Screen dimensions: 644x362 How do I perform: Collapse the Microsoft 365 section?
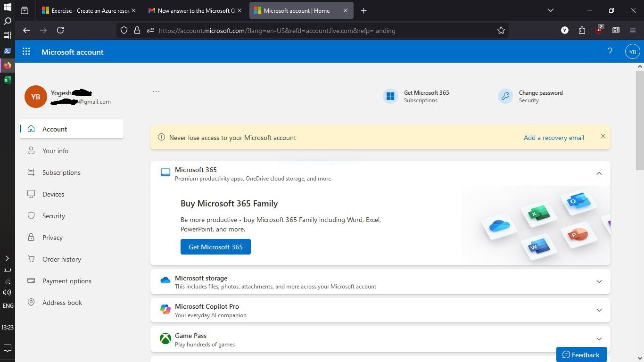[599, 173]
